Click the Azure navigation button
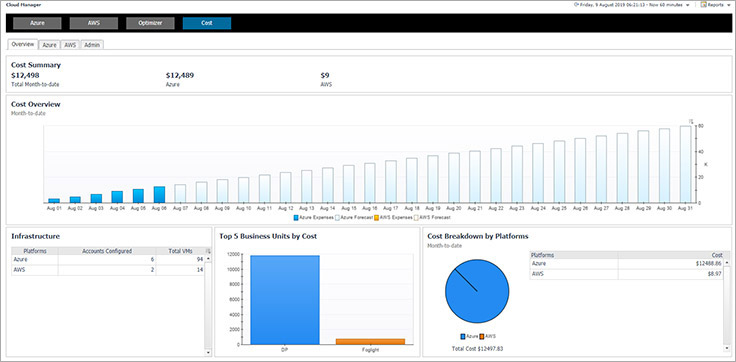The width and height of the screenshot is (736, 362). 37,23
